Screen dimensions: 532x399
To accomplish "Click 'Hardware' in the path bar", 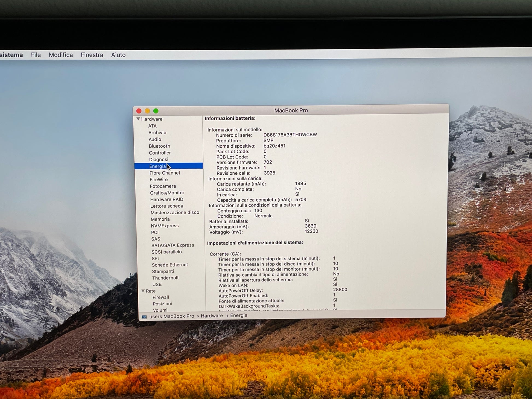I will coord(212,316).
